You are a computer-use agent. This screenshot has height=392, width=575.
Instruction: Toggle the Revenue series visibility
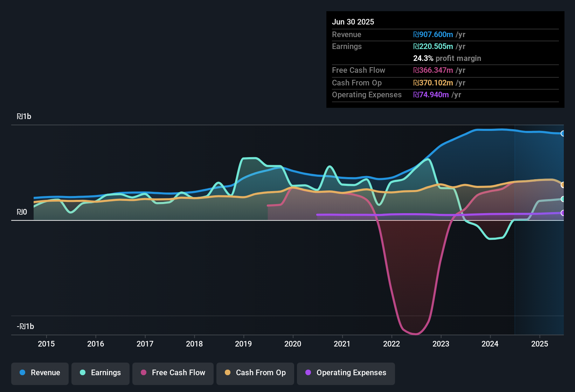click(x=40, y=373)
